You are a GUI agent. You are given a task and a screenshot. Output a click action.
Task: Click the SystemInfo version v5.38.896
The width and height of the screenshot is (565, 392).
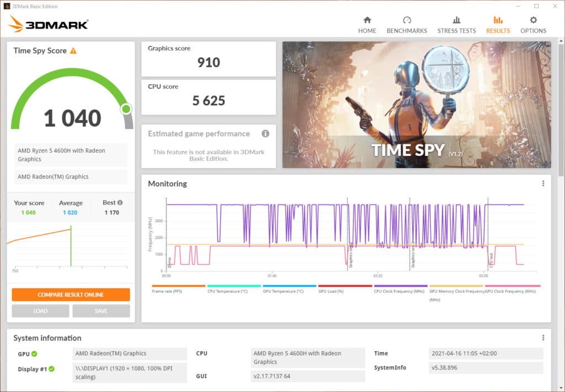pyautogui.click(x=486, y=368)
